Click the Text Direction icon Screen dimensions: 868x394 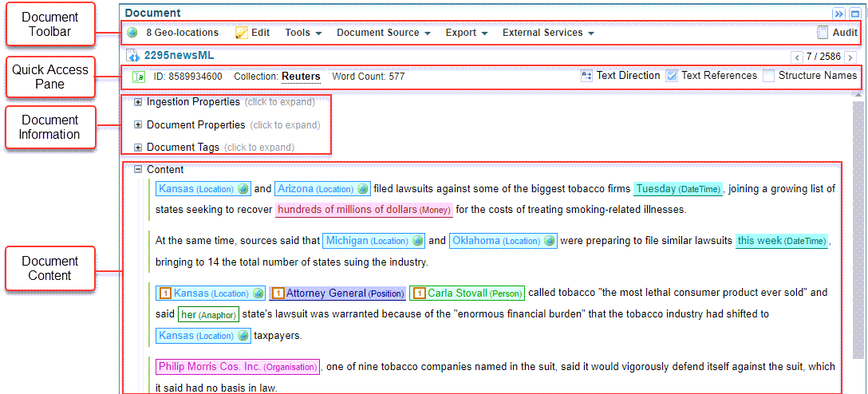coord(586,76)
